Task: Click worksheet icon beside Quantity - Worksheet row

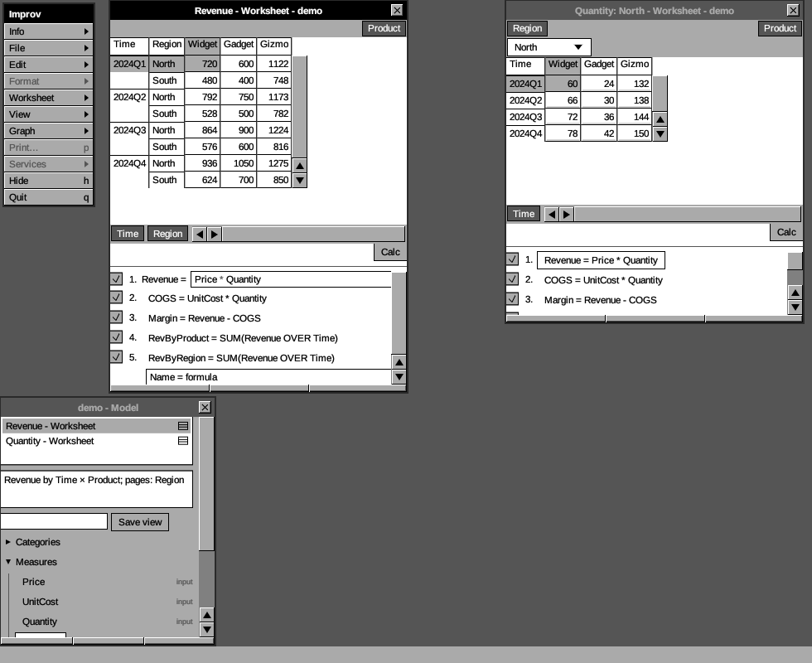Action: pyautogui.click(x=183, y=441)
